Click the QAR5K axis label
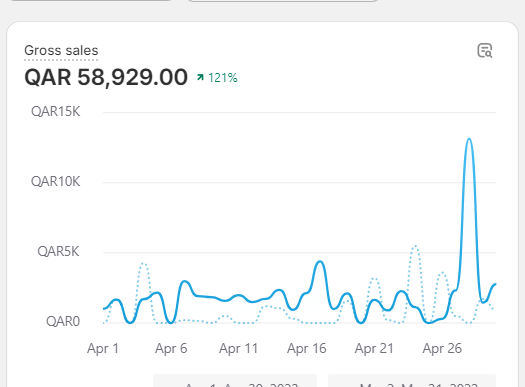 [58, 251]
